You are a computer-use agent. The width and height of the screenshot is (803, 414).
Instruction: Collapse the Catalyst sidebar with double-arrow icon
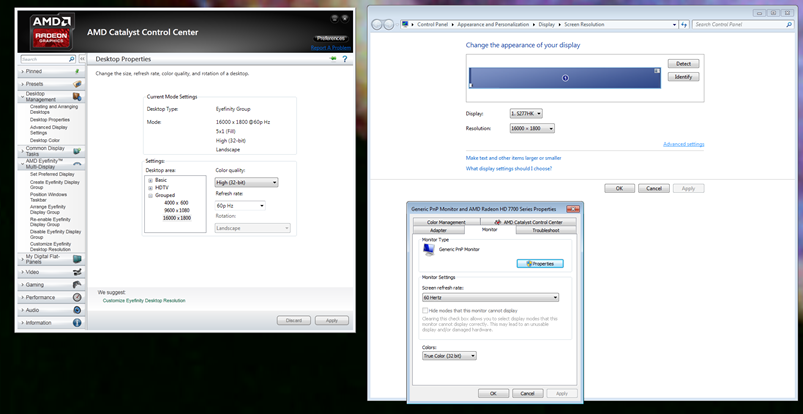click(x=82, y=59)
